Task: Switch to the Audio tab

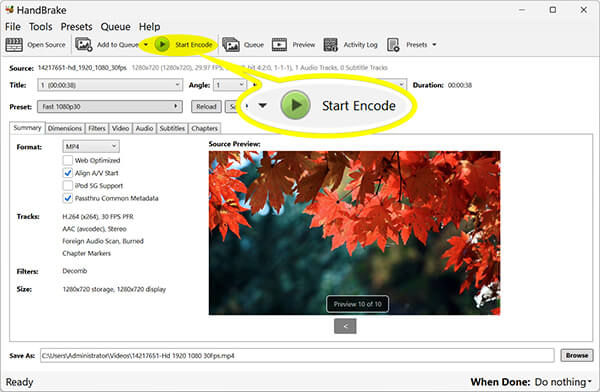Action: click(144, 128)
